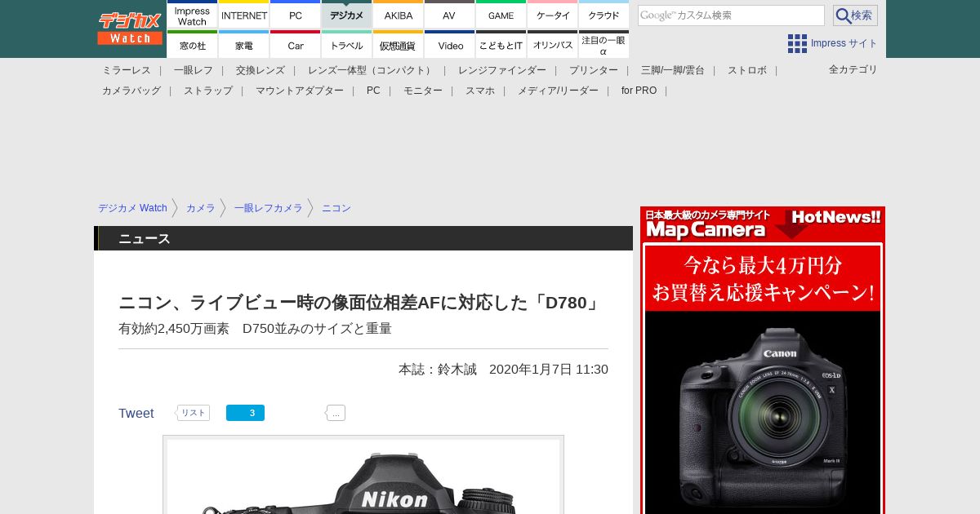
Task: Open カメラバッグ category
Action: pos(131,91)
